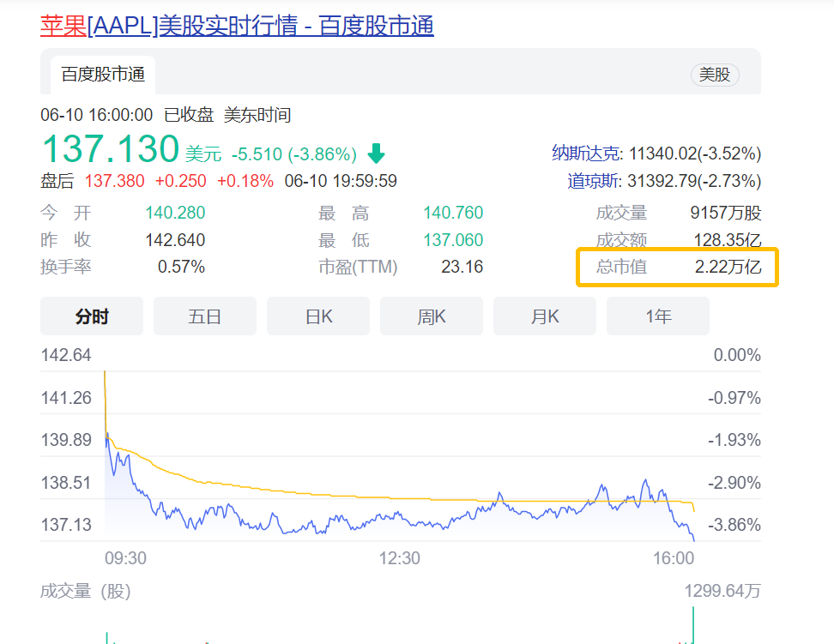Click the 成交额 value 128.35亿

click(728, 240)
